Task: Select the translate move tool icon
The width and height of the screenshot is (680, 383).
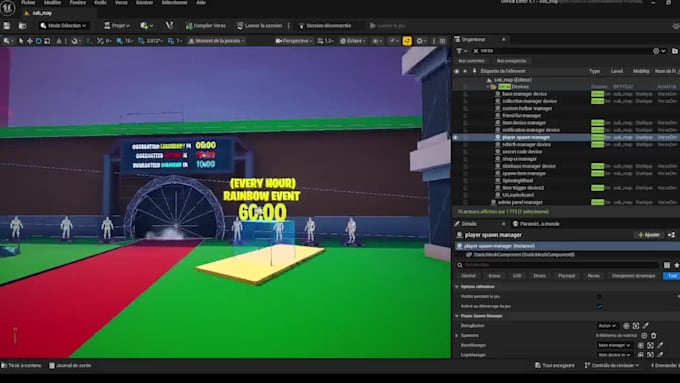Action: click(x=29, y=41)
